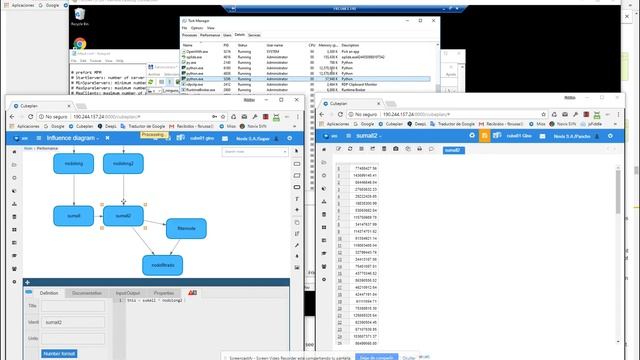Open sumall2 title dropdown in right window
640x360 pixels.
point(369,136)
